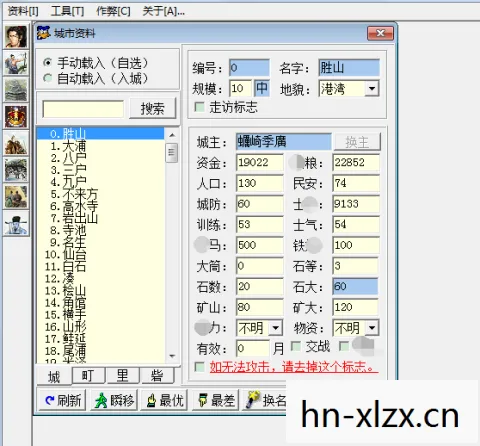Select city 18.尾浦 in list

(100, 351)
